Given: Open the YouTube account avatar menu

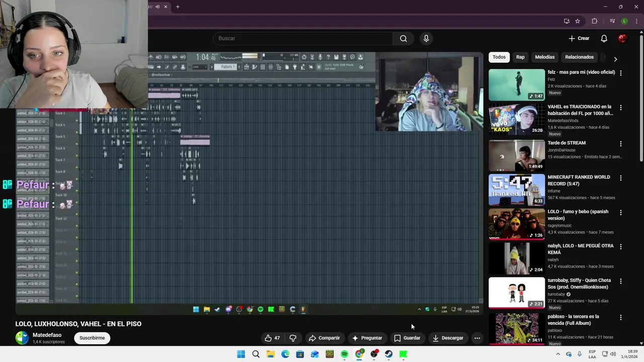Looking at the screenshot, I should (x=622, y=38).
